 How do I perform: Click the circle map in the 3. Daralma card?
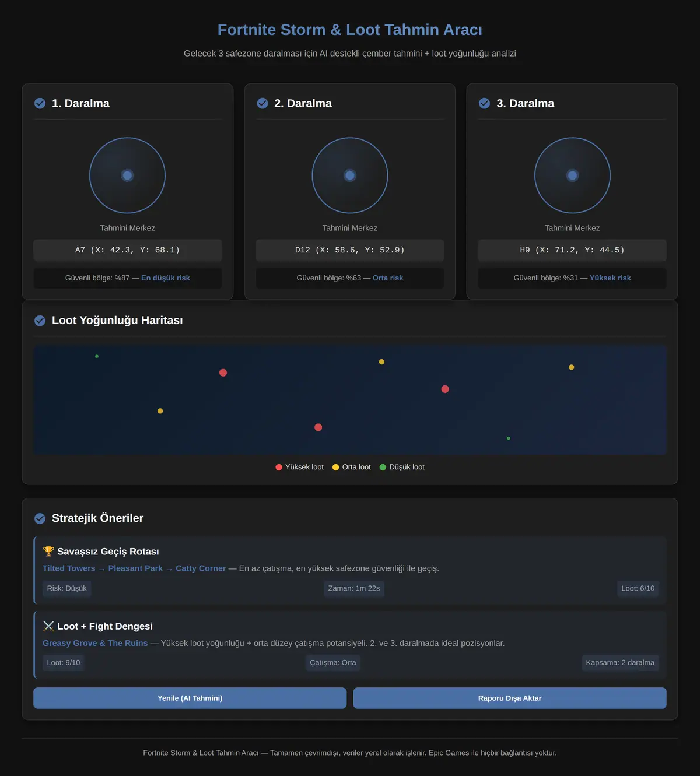(x=572, y=175)
